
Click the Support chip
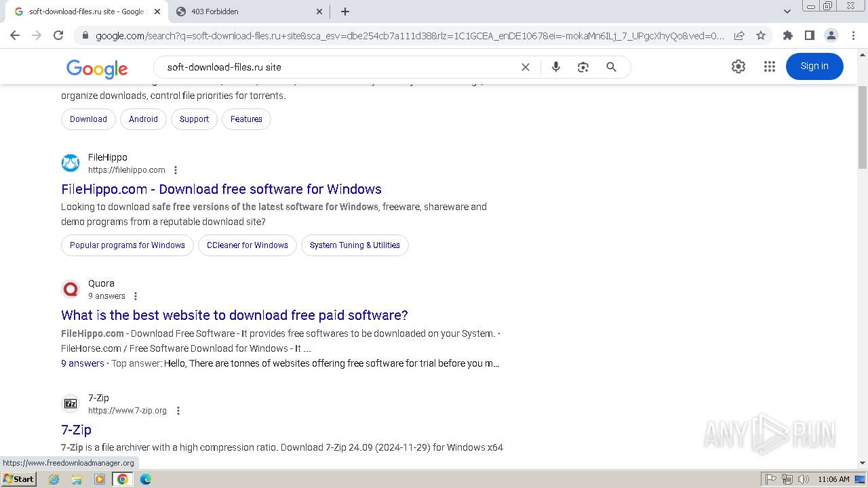point(194,119)
